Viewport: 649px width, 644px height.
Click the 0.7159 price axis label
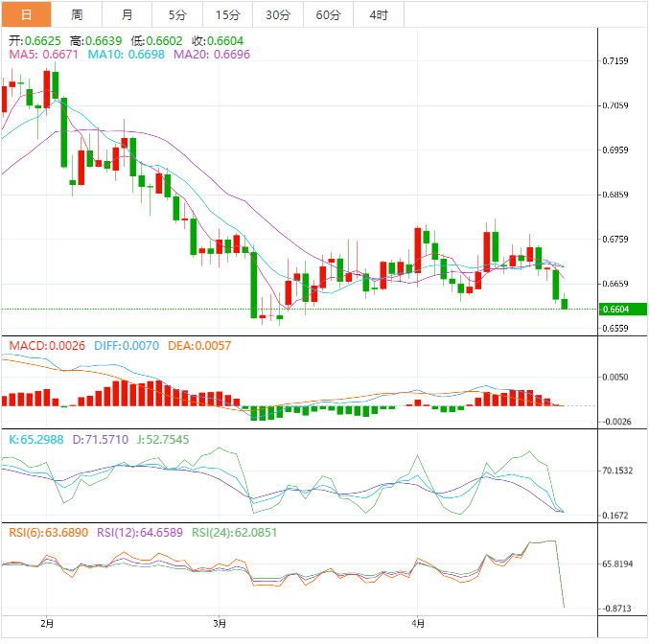[615, 61]
